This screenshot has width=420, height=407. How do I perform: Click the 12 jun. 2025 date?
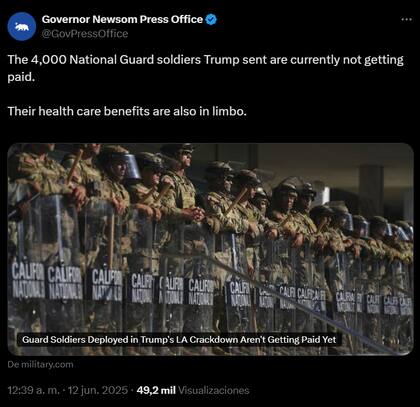tap(98, 390)
